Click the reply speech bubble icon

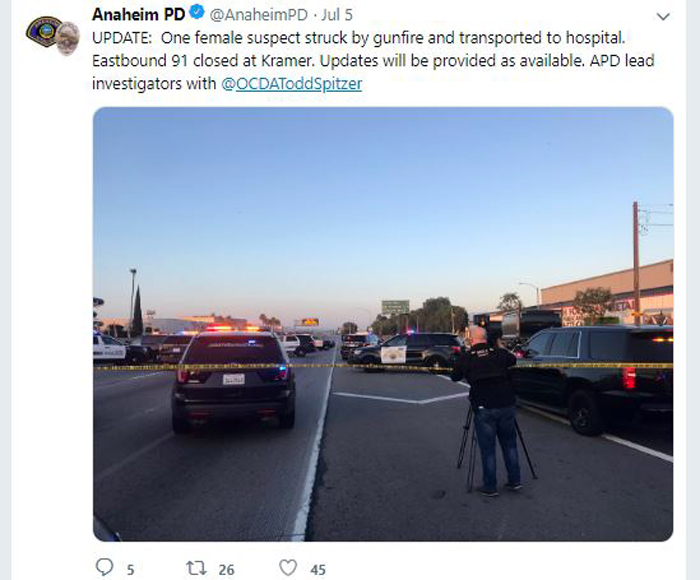pos(104,567)
